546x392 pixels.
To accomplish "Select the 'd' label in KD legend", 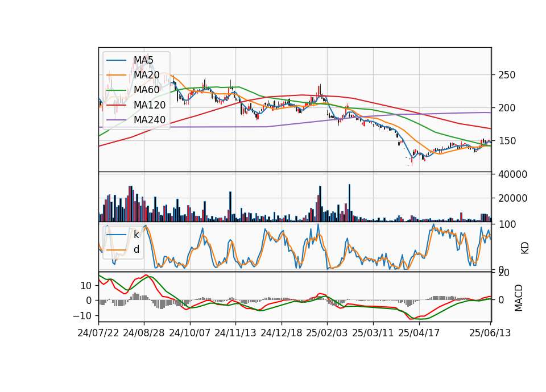I will pyautogui.click(x=136, y=249).
